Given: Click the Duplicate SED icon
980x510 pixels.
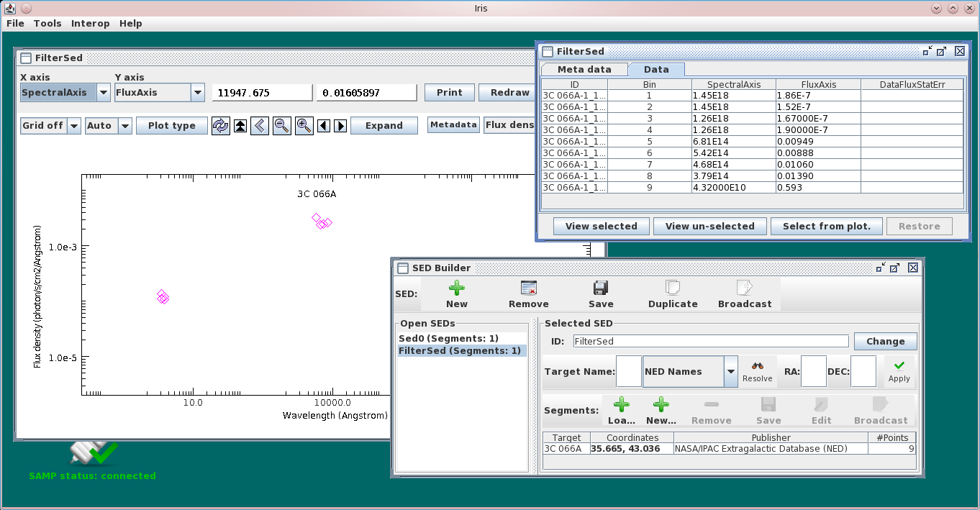Looking at the screenshot, I should pos(673,288).
